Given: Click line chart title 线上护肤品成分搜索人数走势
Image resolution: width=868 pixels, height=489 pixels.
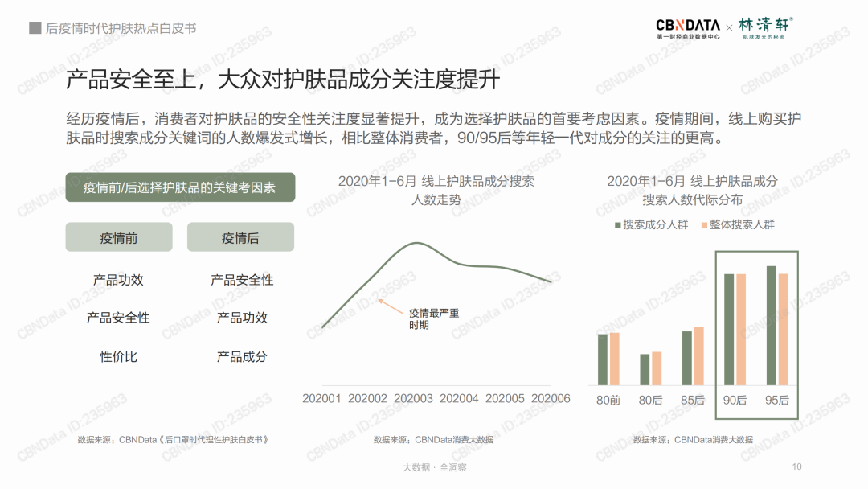Looking at the screenshot, I should click(436, 190).
